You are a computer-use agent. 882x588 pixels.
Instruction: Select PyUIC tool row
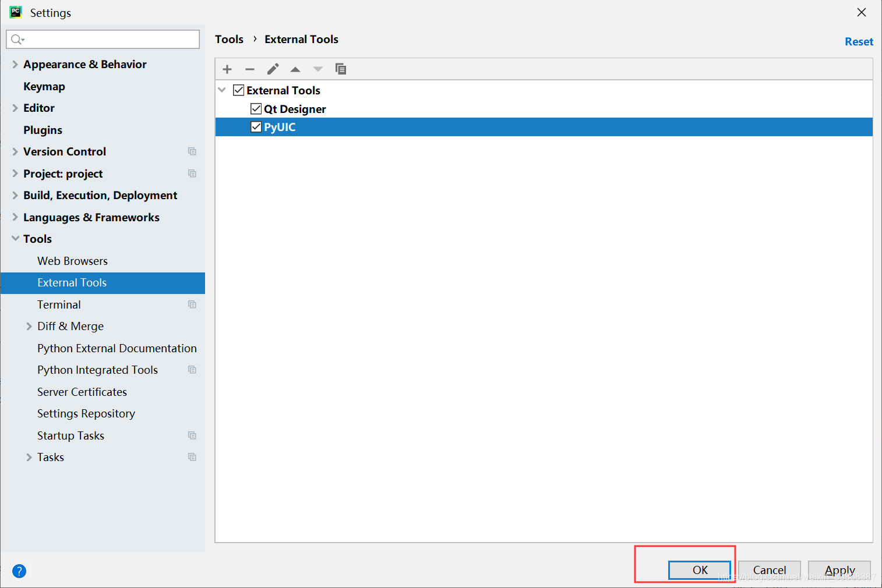tap(544, 127)
